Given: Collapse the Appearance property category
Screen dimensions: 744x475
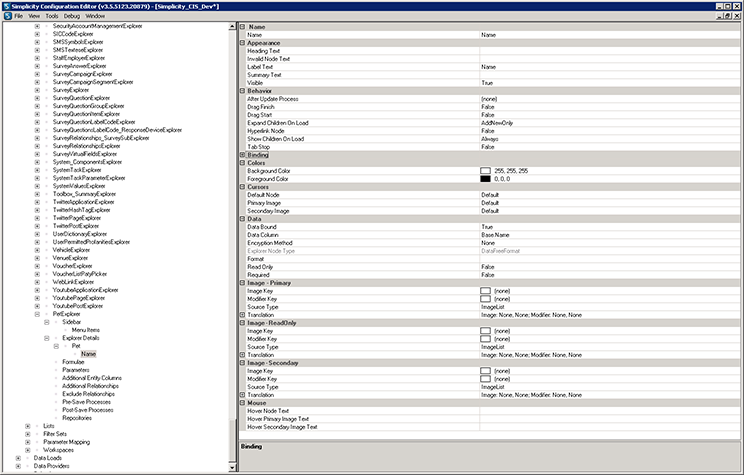Looking at the screenshot, I should tap(242, 43).
